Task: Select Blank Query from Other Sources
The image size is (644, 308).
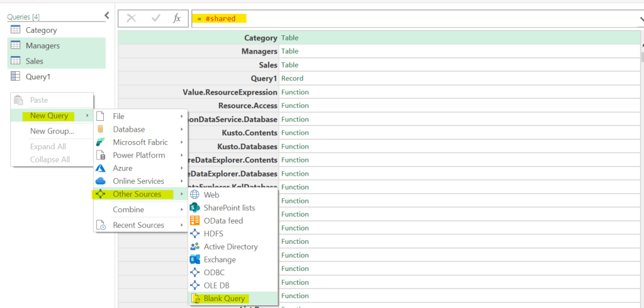Action: [x=224, y=299]
